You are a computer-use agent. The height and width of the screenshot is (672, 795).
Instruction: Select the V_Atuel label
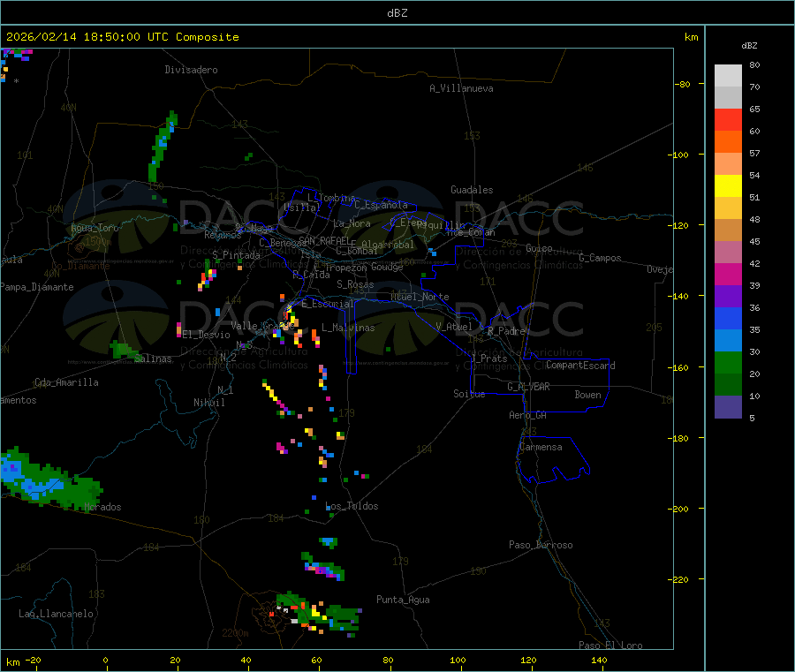pyautogui.click(x=454, y=327)
